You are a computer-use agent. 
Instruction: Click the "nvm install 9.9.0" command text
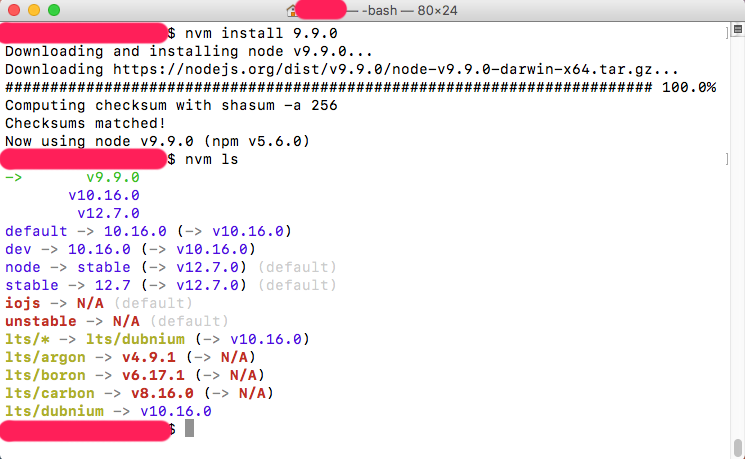261,33
